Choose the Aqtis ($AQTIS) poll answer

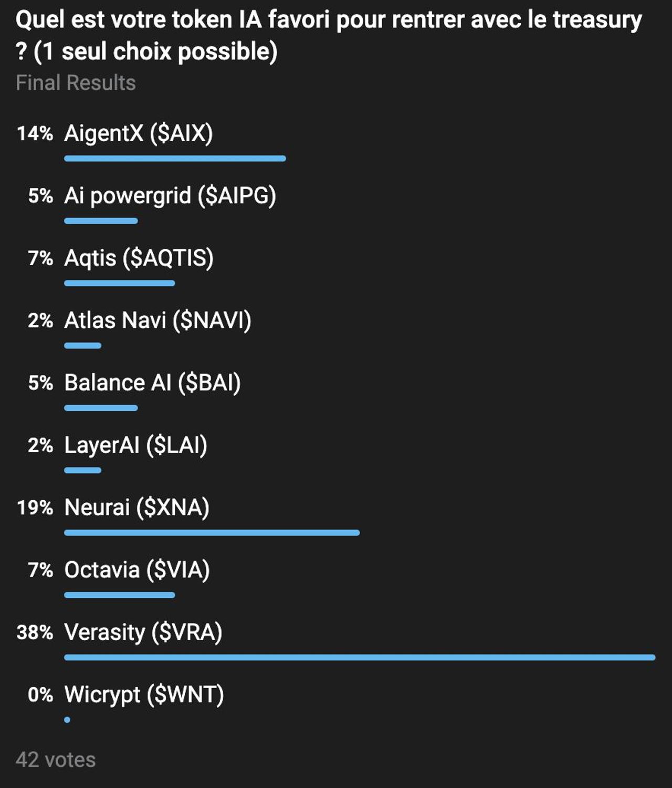click(139, 258)
